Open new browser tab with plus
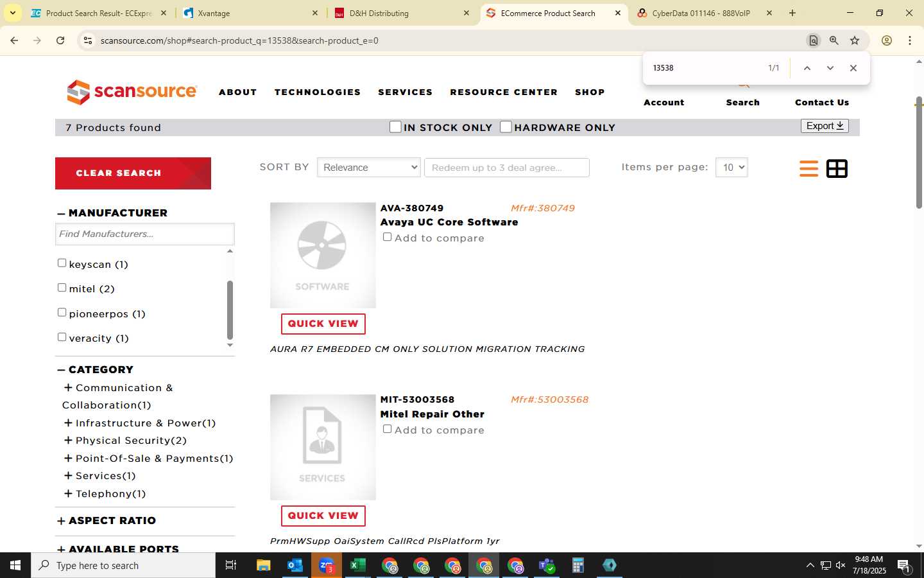The image size is (924, 578). point(792,13)
